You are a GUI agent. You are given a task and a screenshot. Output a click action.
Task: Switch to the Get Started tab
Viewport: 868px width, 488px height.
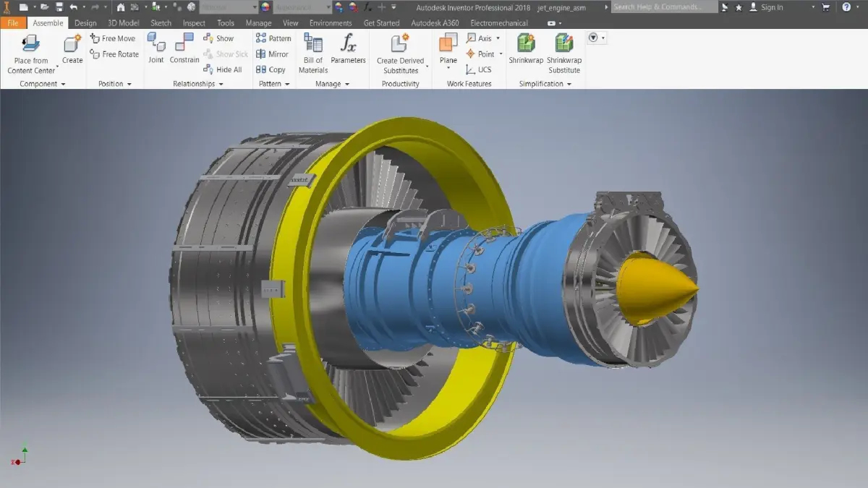tap(381, 23)
